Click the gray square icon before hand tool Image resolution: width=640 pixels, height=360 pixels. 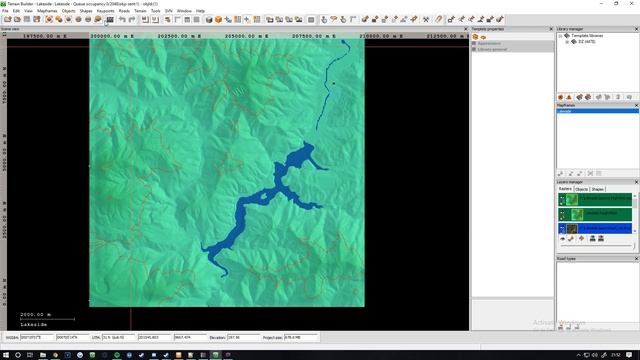point(311,19)
